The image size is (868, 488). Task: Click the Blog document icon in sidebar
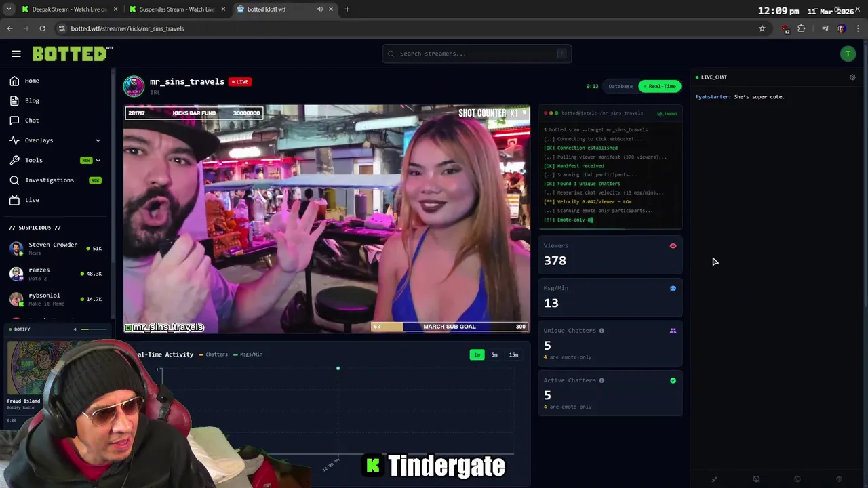tap(14, 100)
